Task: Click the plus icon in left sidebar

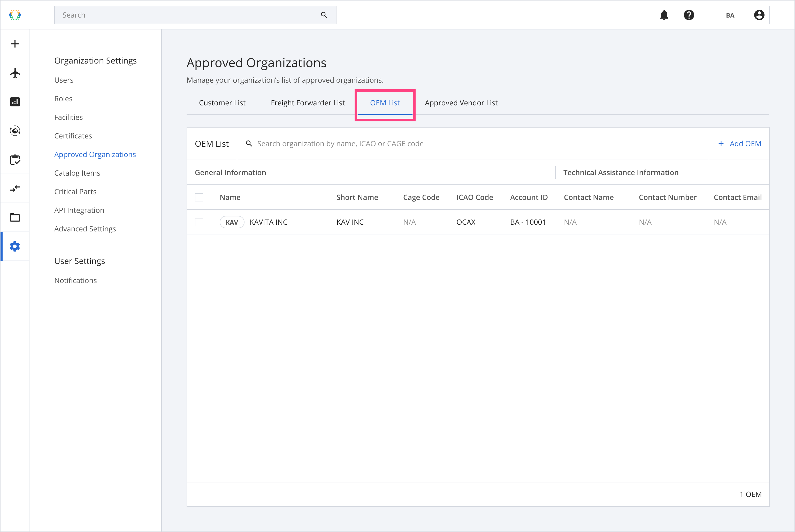Action: (x=15, y=44)
